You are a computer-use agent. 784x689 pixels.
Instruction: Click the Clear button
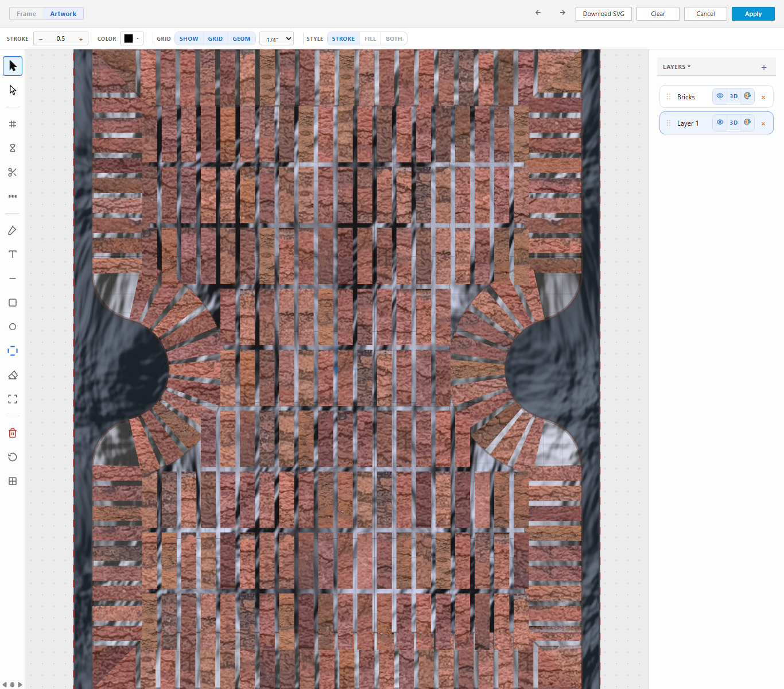(x=658, y=14)
